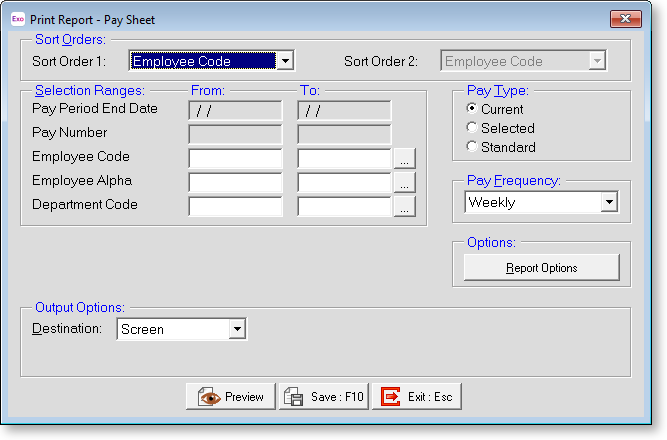The height and width of the screenshot is (440, 667).
Task: Click the red Exit arrow icon
Action: click(x=391, y=397)
